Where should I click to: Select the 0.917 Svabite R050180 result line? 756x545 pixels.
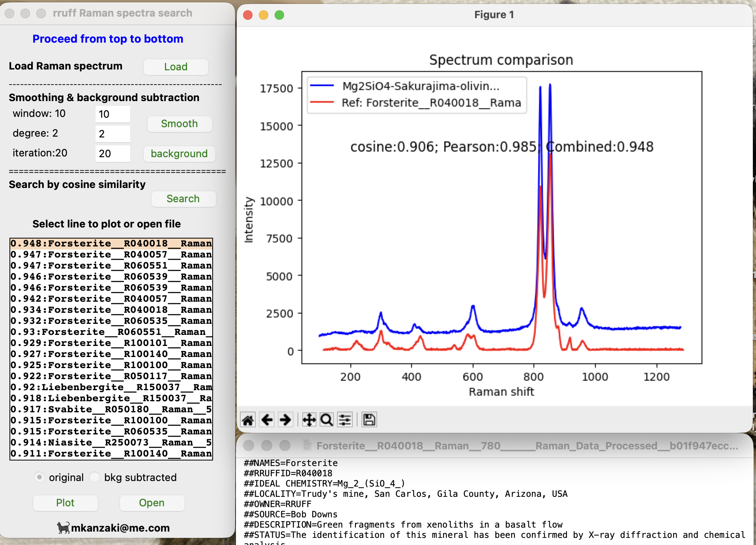tap(111, 409)
